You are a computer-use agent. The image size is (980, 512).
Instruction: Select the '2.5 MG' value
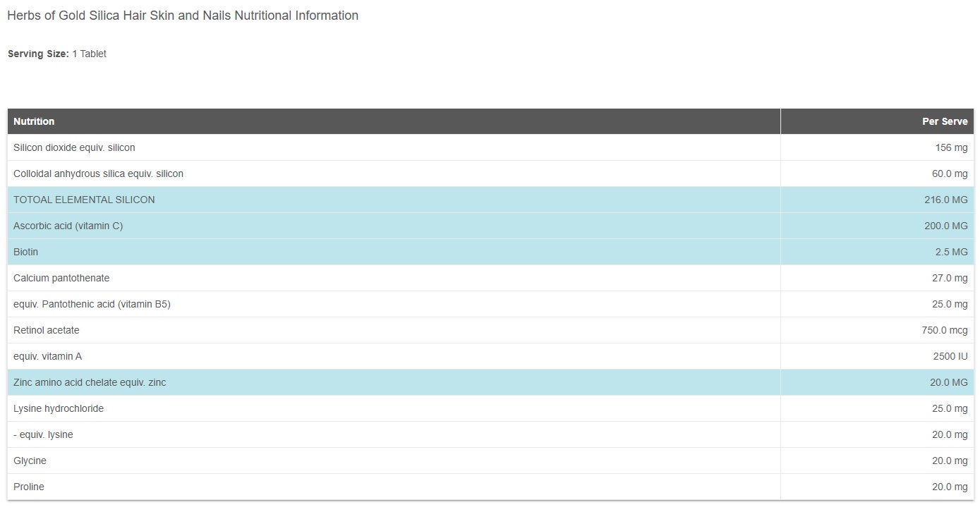click(952, 252)
